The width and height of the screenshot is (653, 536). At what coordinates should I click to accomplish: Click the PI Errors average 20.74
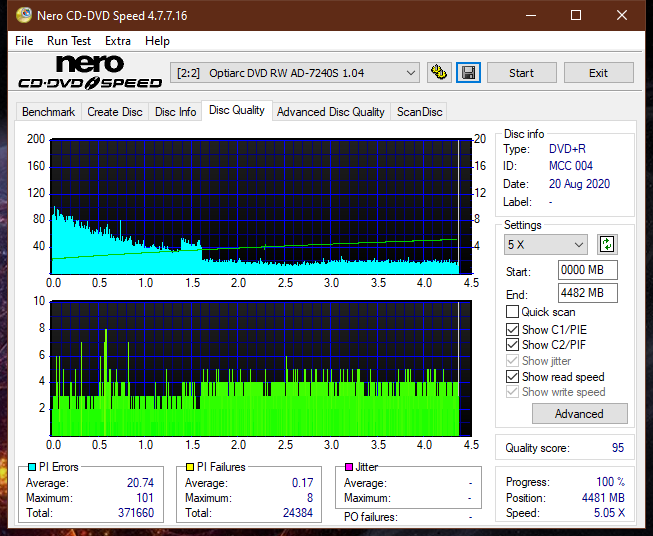tap(140, 483)
